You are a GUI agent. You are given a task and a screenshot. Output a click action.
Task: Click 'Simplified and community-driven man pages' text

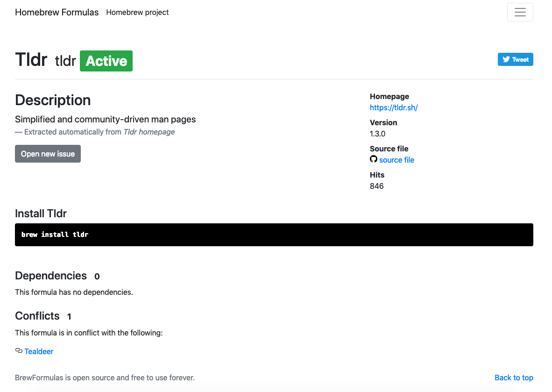[x=105, y=120]
